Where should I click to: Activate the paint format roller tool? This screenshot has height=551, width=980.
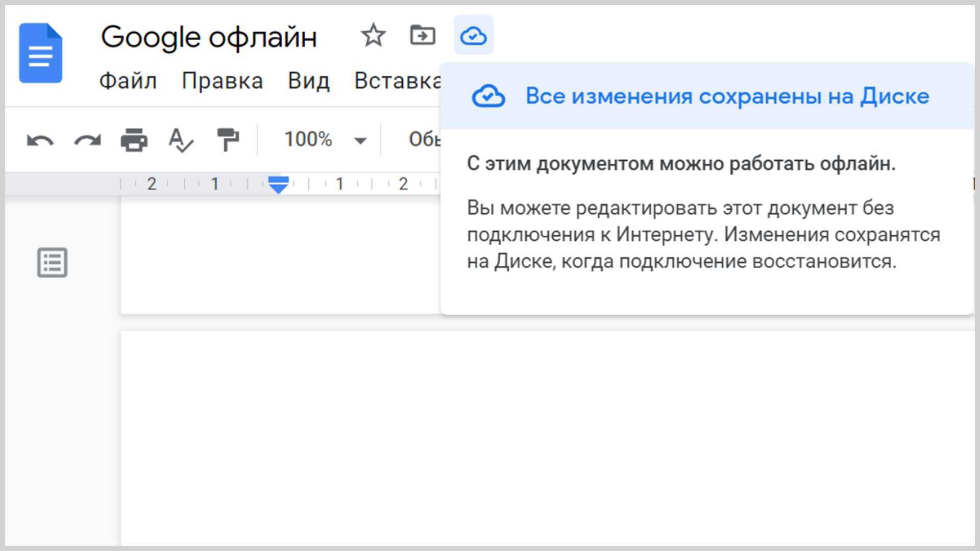point(228,140)
